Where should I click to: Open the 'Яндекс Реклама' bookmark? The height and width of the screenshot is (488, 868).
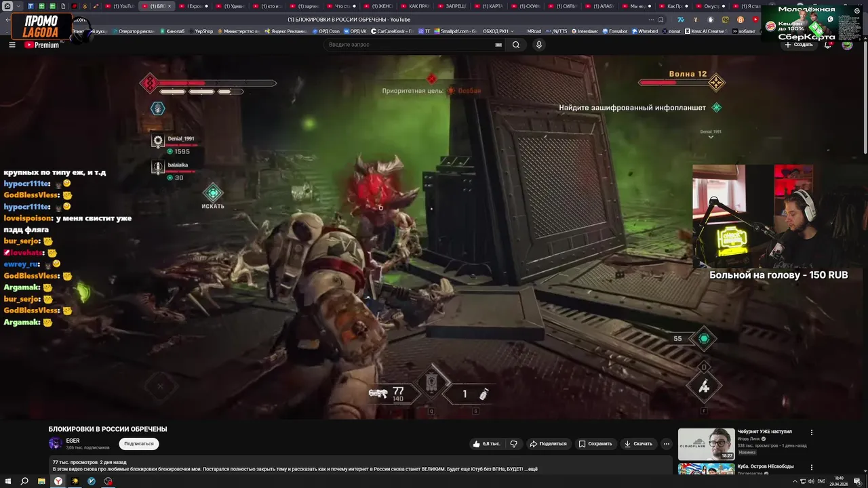point(285,31)
